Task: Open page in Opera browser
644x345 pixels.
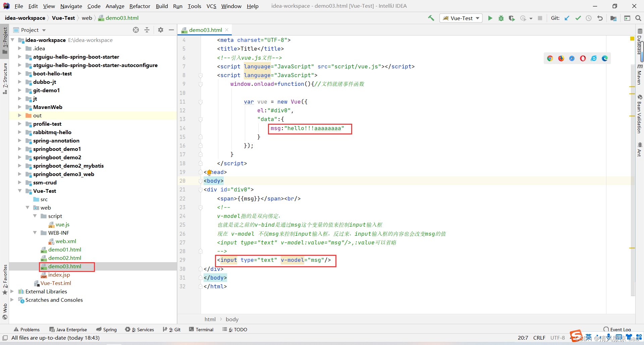Action: pos(583,58)
